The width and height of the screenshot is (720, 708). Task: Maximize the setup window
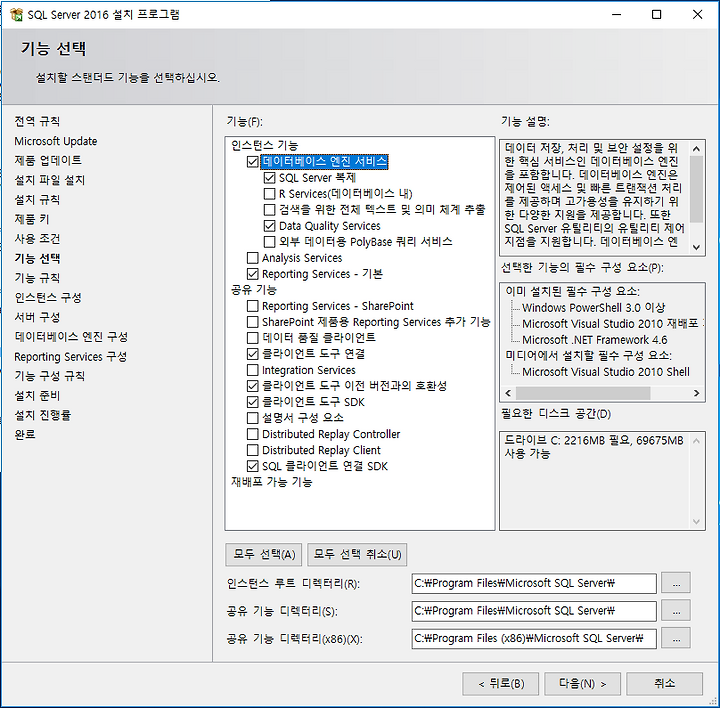657,15
